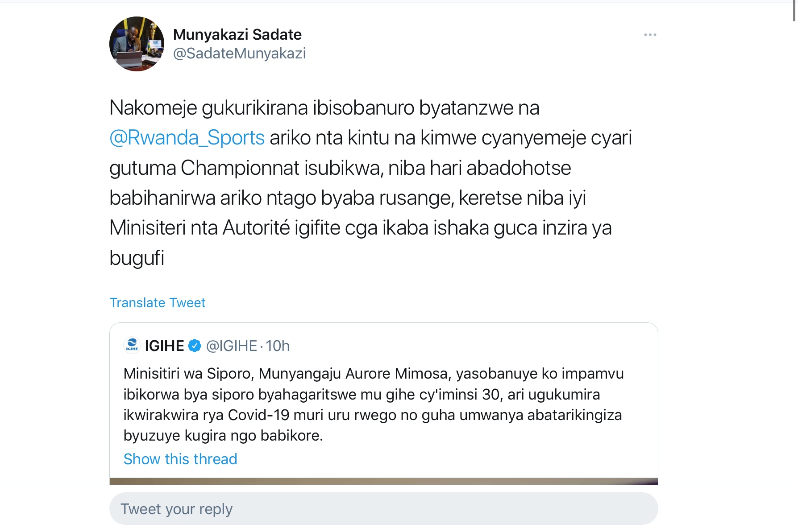Click the @IGIHE handle in quoted tweet
This screenshot has width=798, height=532.
pyautogui.click(x=231, y=346)
